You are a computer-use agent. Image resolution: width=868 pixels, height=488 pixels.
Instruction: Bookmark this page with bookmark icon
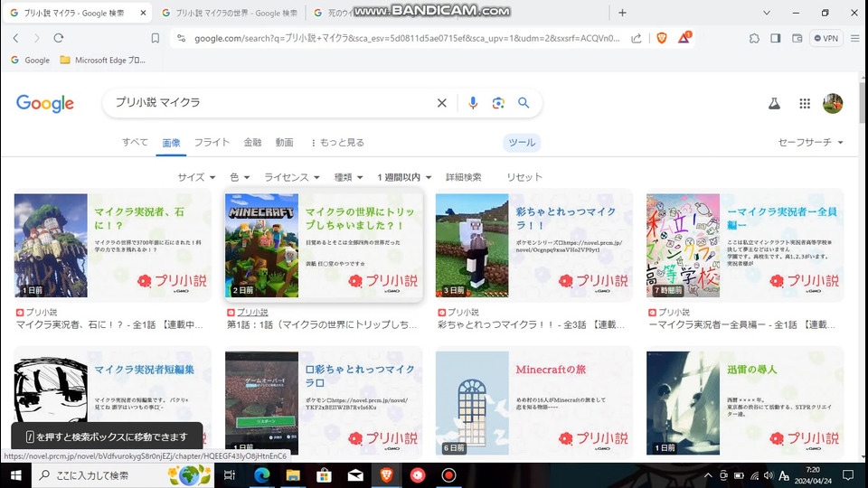(155, 38)
